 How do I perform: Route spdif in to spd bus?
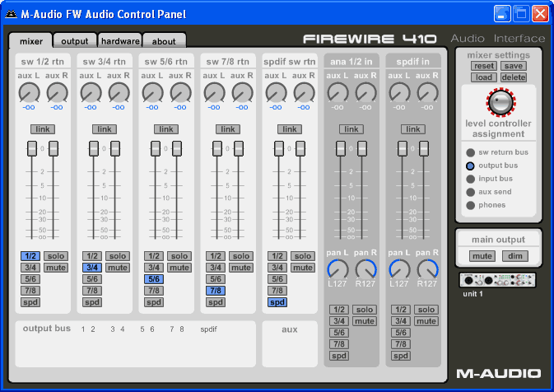coord(401,356)
